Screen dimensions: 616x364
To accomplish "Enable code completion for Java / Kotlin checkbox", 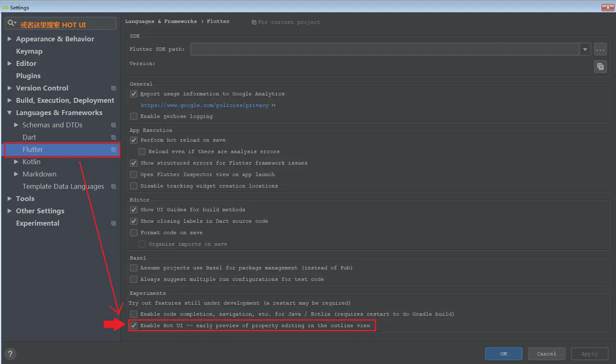I will pos(134,314).
